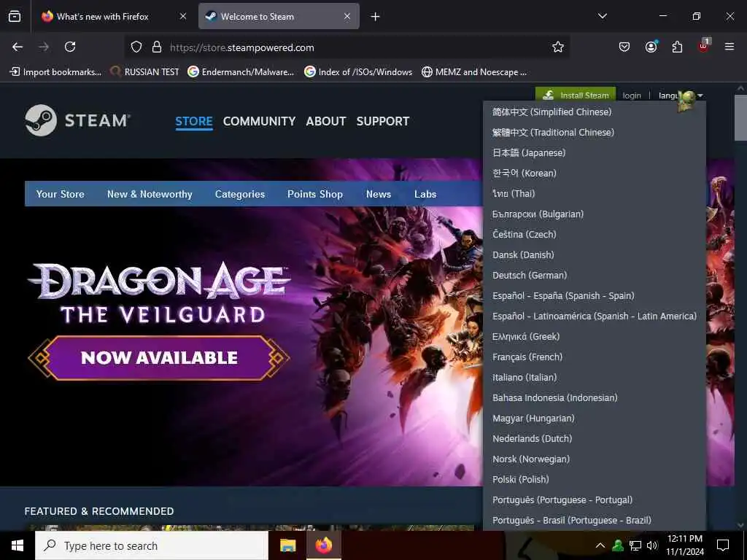Open the Your Store tab
This screenshot has width=747, height=560.
pyautogui.click(x=60, y=194)
